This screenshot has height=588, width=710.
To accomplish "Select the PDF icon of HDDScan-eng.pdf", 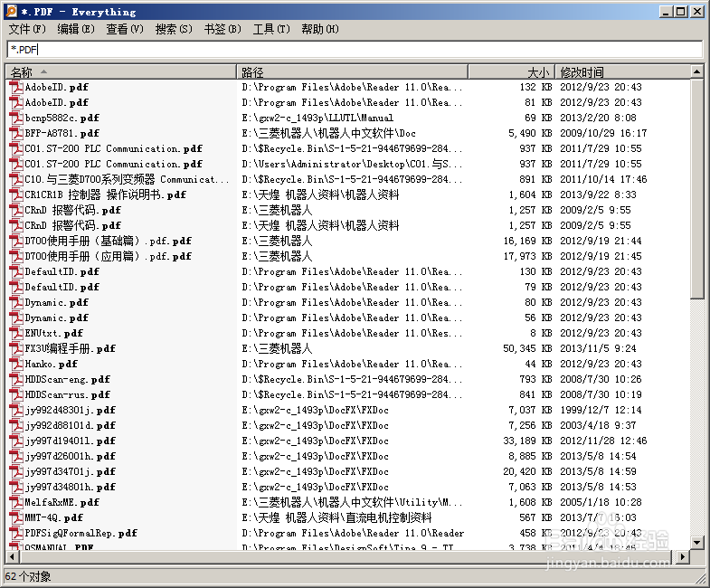I will (16, 380).
